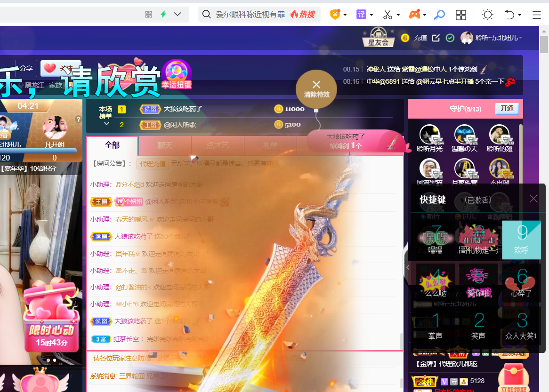Screen dimensions: 549x392
Task: Trigger the 欢呼 shortcut key 9
Action: point(521,240)
